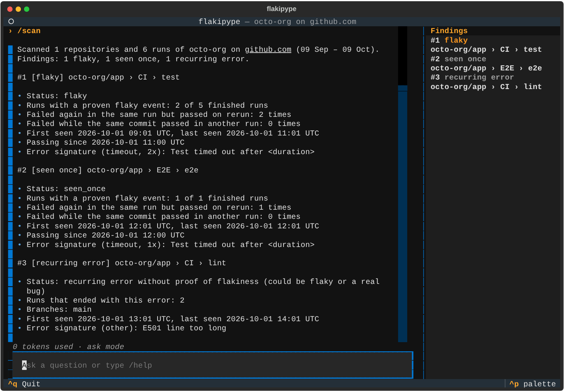Screen dimensions: 564x392
Task: Click the octo-org/app › E2E › e2e path
Action: tap(486, 68)
